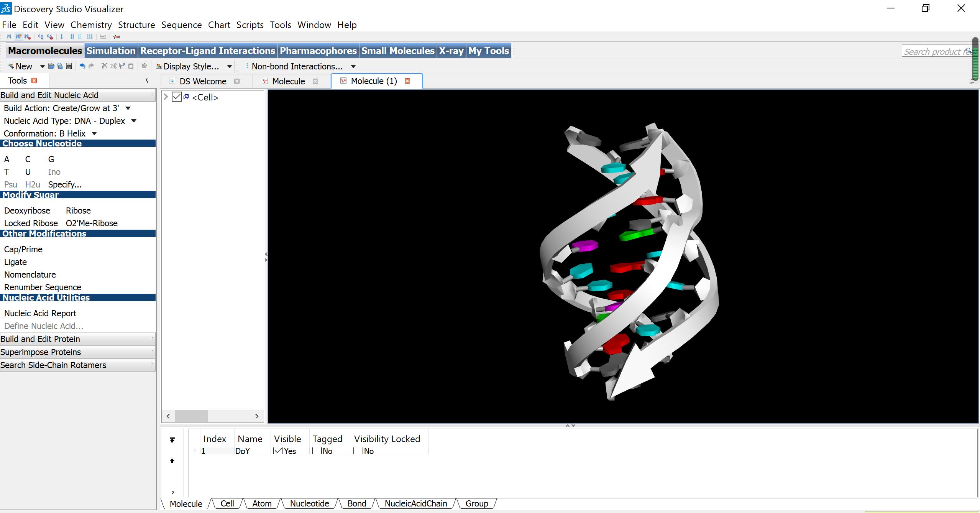
Task: Toggle the <Cell> visibility checkbox
Action: tap(177, 97)
